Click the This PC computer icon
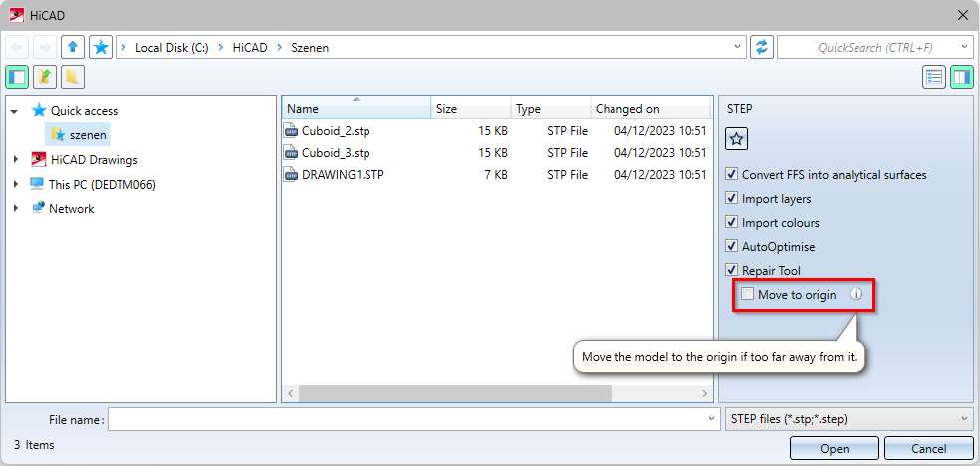 (37, 185)
